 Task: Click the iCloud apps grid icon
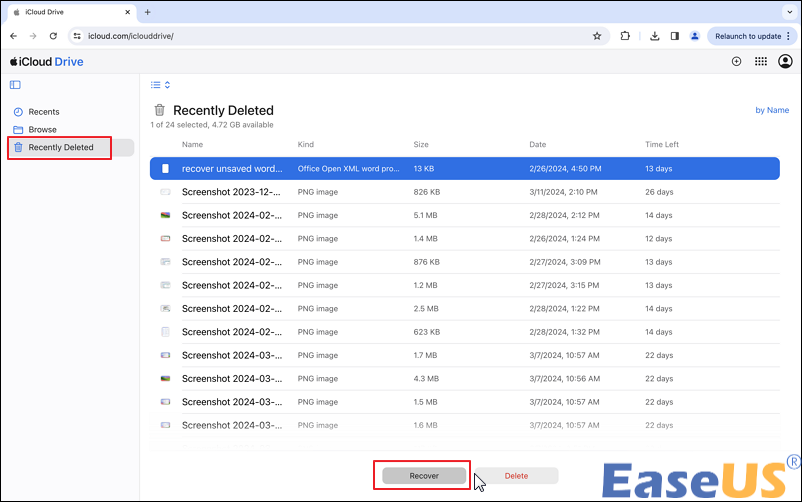click(760, 61)
